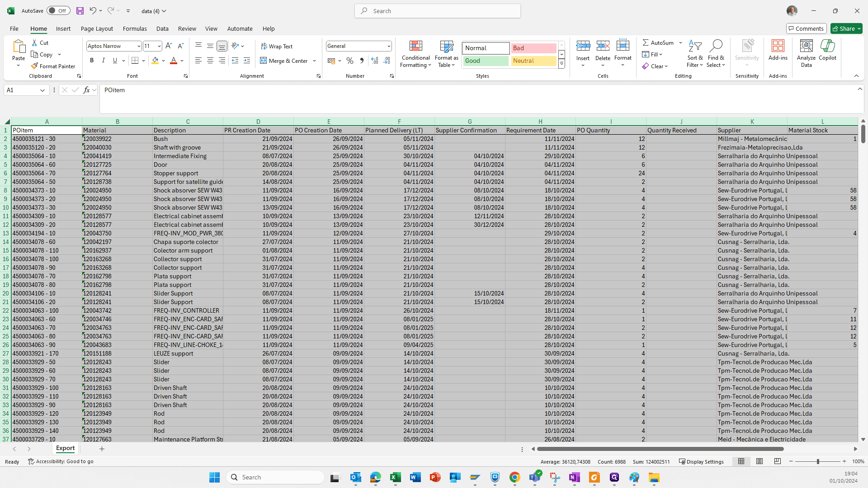Toggle Bold formatting
Viewport: 868px width, 488px height.
[92, 61]
